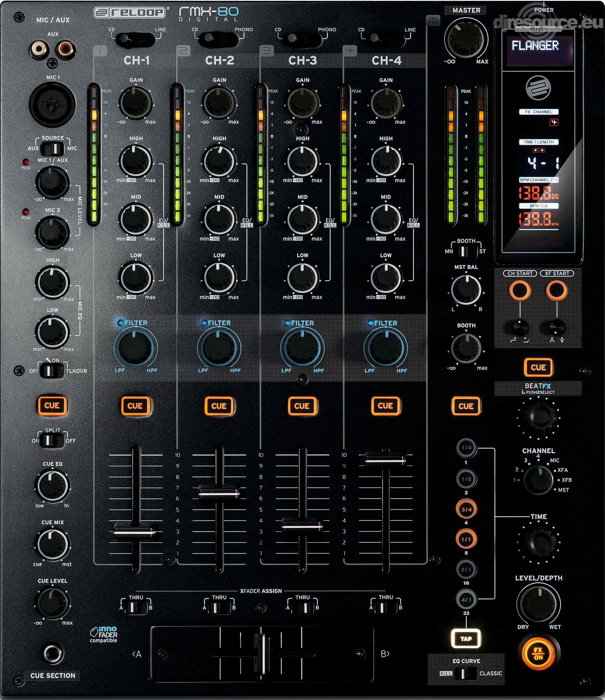Screen dimensions: 605x700
Task: Click the MIC 1 combo input jack
Action: pos(52,105)
